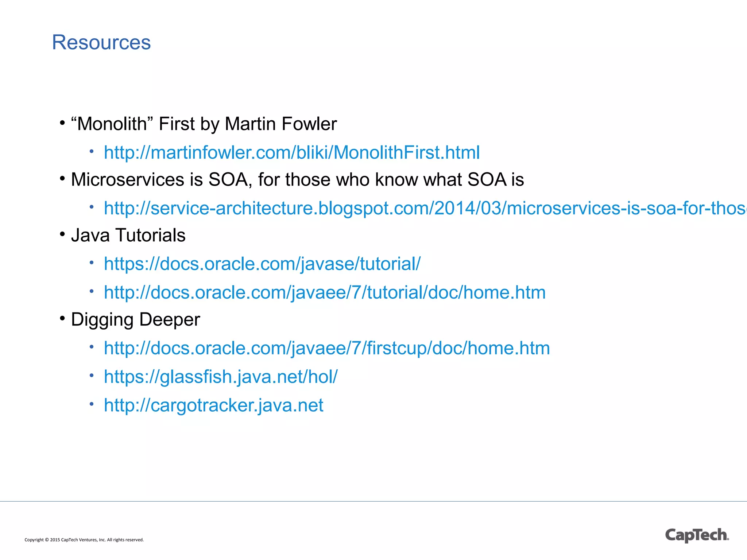Screen dimensions: 747x560
Task: Open the docs.oracle.com javase tutorial link
Action: point(262,264)
